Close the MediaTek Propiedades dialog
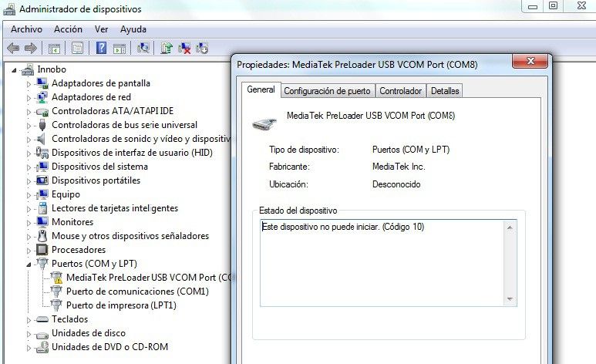596x364 pixels. 530,61
